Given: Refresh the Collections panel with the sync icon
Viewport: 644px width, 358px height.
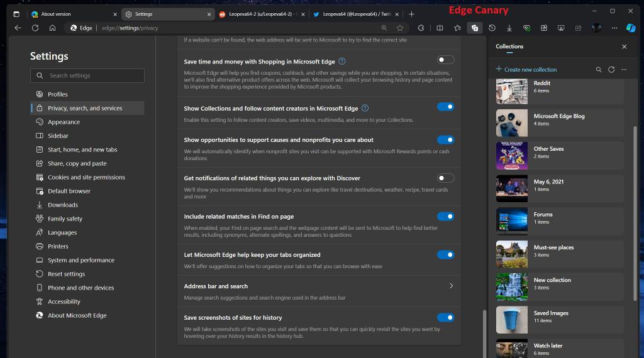Looking at the screenshot, I should point(611,70).
